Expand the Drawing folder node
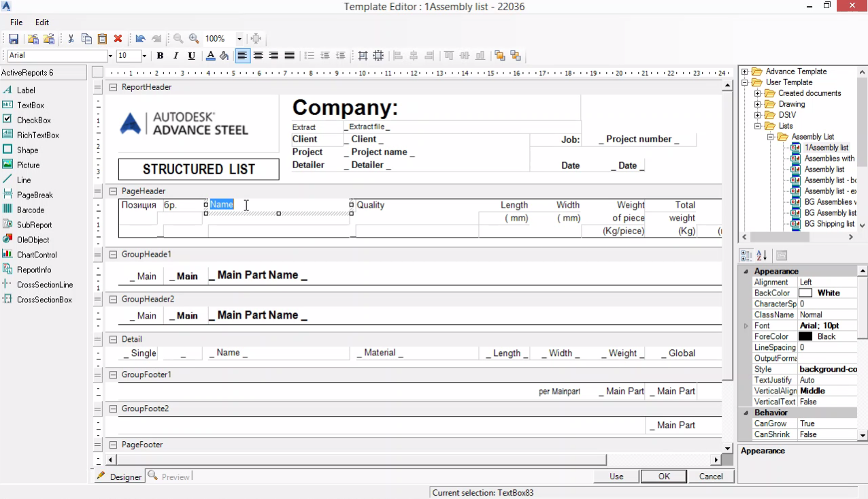The width and height of the screenshot is (868, 499). (758, 104)
